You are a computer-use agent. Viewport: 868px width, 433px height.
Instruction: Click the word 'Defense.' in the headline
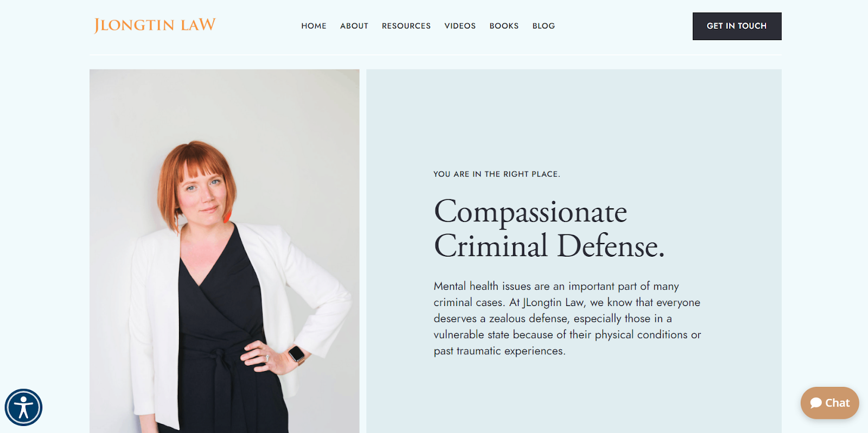(x=610, y=246)
